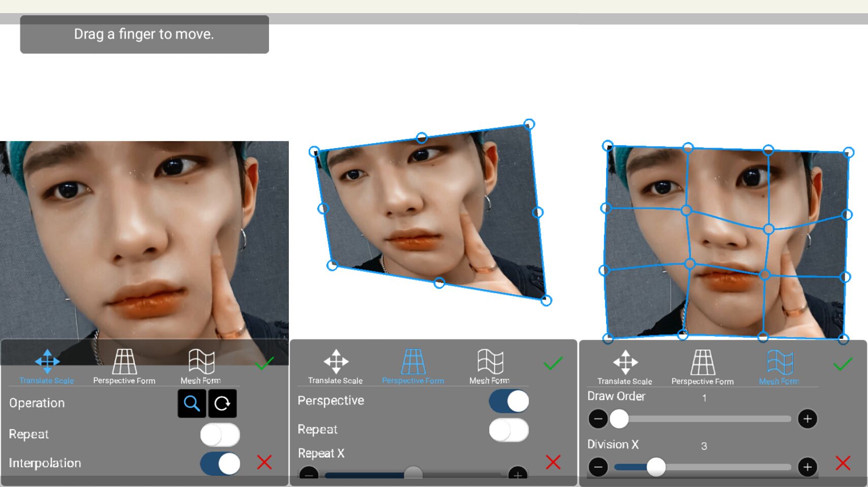Toggle the Interpolation switch
The width and height of the screenshot is (868, 487).
tap(220, 464)
